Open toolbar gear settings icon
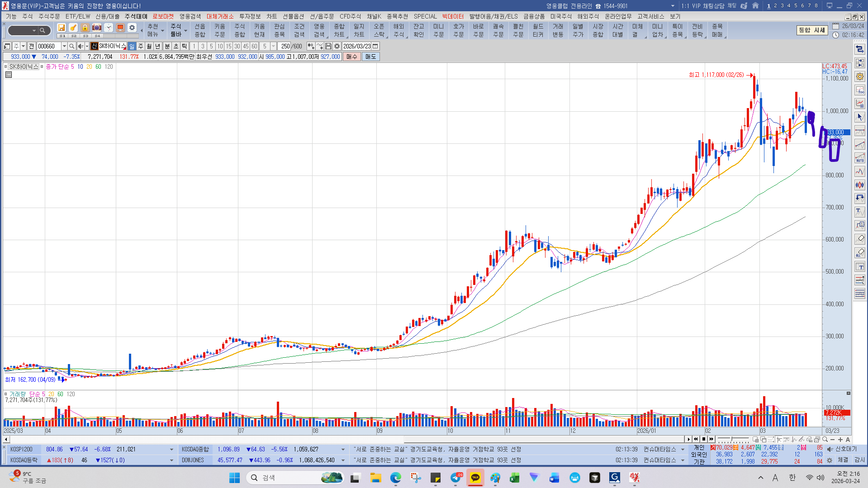Image resolution: width=868 pixels, height=488 pixels. coord(132,28)
